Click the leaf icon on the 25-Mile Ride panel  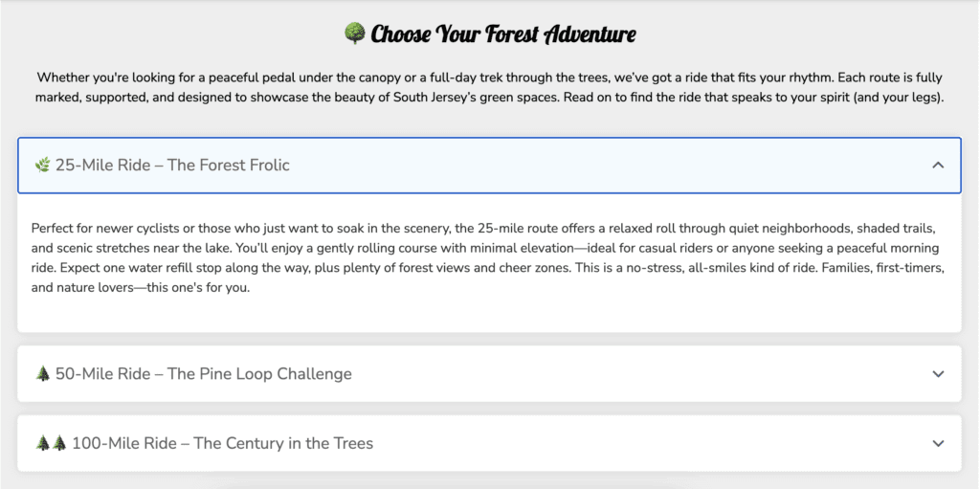pyautogui.click(x=42, y=166)
